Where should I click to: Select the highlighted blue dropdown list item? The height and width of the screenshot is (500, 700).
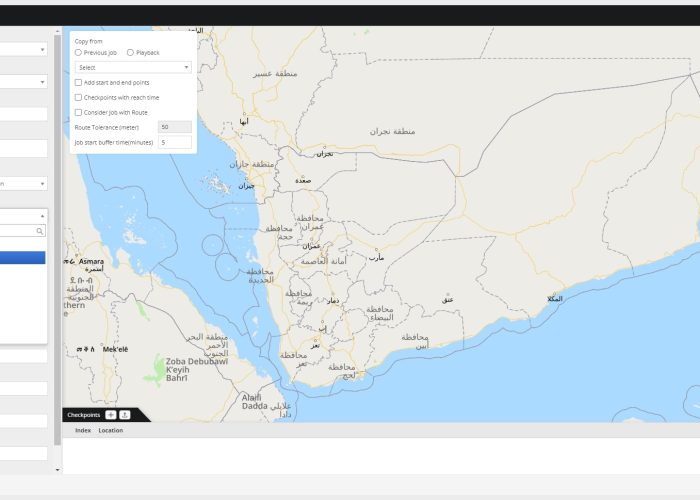click(x=22, y=257)
